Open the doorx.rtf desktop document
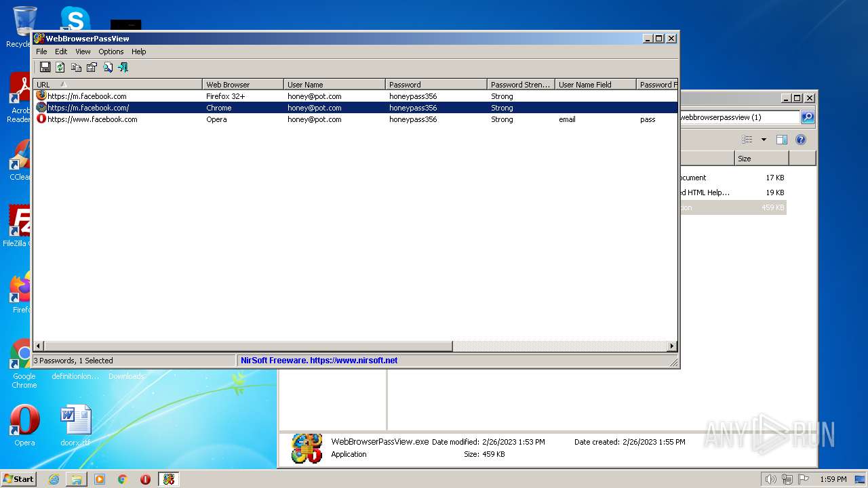The image size is (868, 488). [75, 426]
